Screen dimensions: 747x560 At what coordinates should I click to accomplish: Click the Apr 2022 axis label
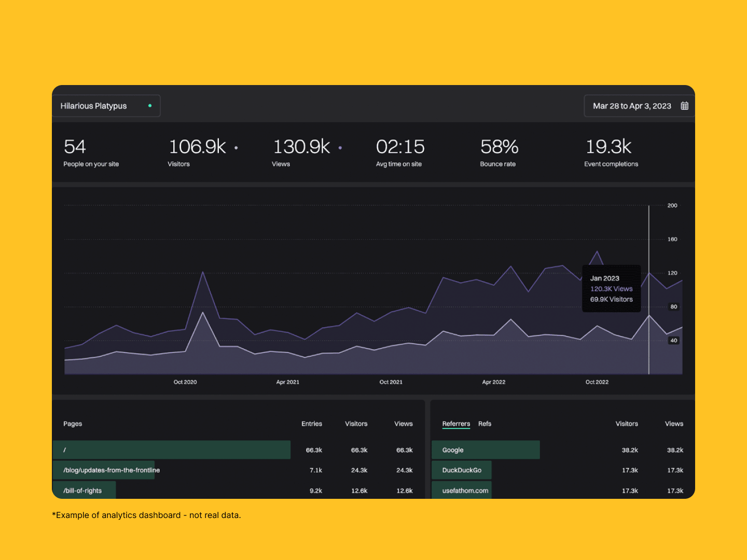(x=494, y=382)
